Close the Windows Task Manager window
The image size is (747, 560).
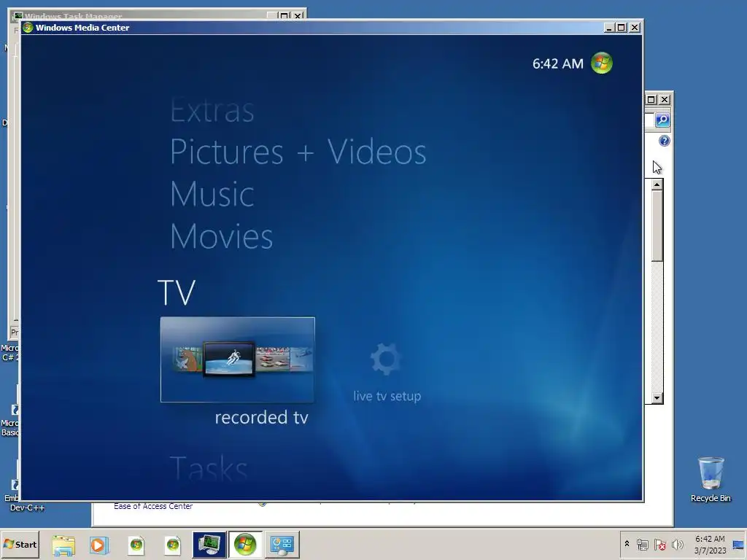[298, 16]
